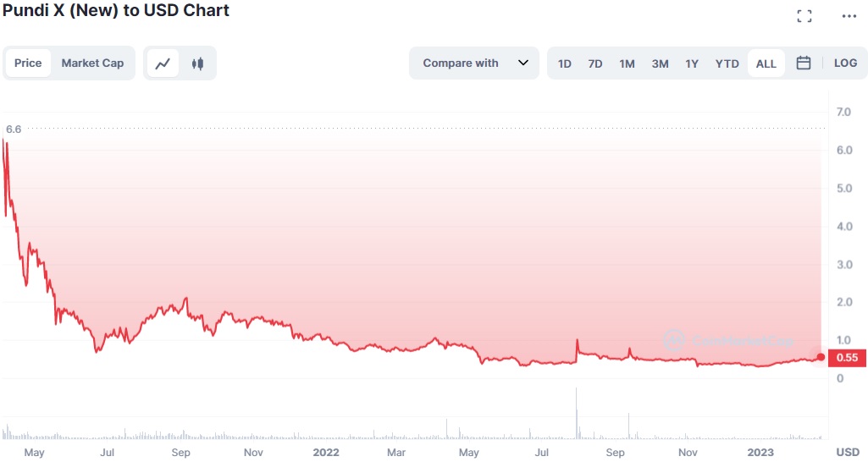
Task: Set chart range to 7D
Action: pyautogui.click(x=595, y=63)
